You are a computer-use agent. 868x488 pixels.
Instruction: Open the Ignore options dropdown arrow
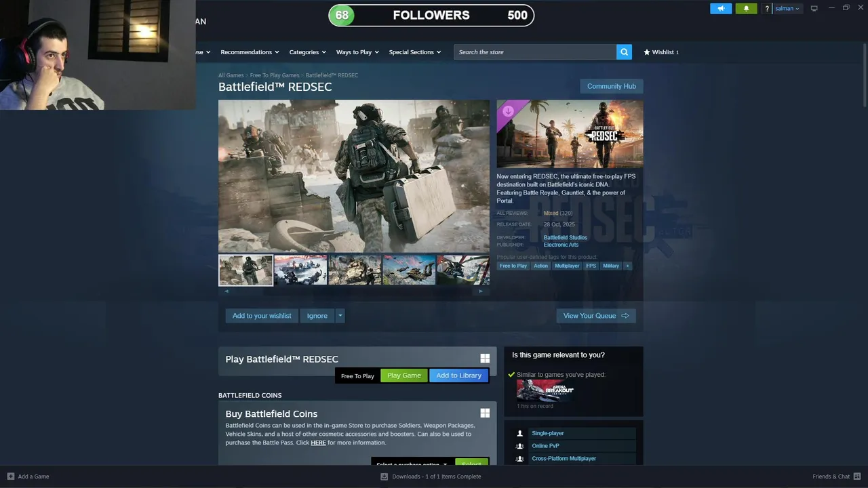(340, 316)
